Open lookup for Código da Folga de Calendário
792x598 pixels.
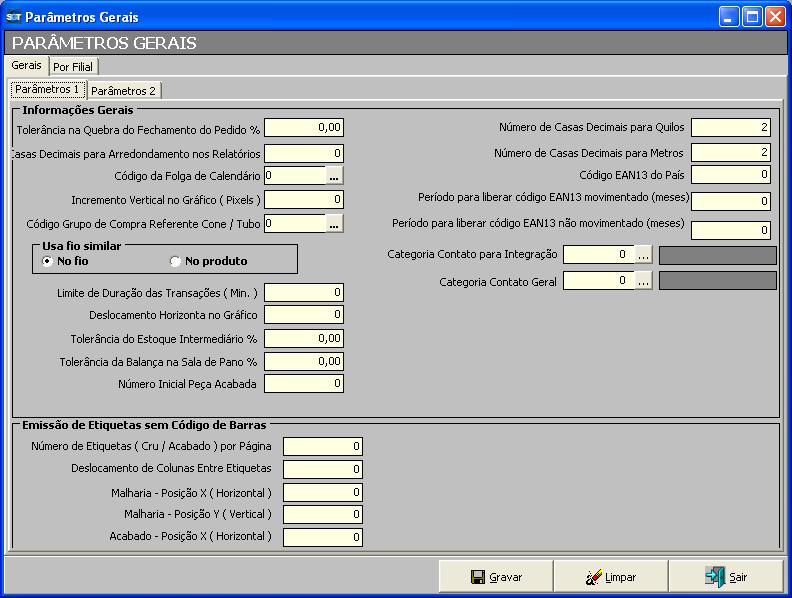[x=334, y=176]
